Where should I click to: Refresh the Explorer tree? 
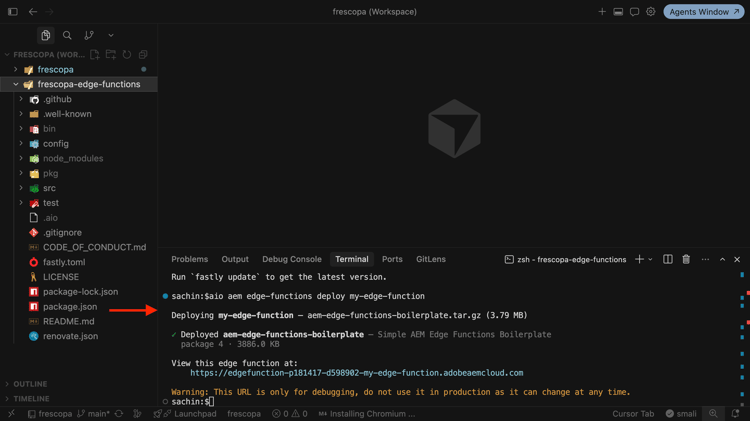coord(127,55)
